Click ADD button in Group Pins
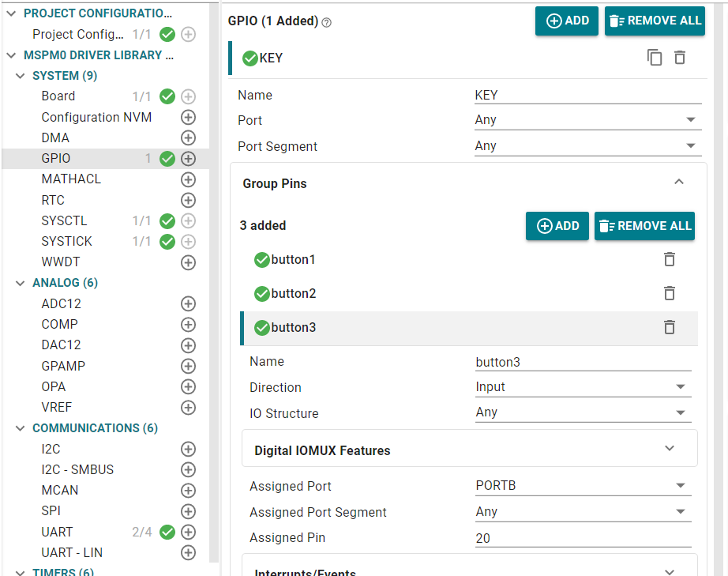Screen dimensions: 728x576 tap(557, 226)
